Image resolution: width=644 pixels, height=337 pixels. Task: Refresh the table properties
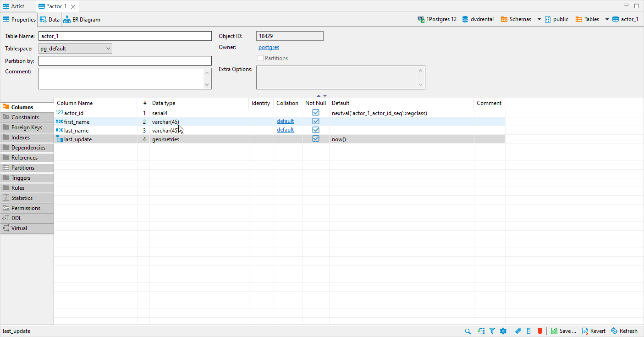[x=624, y=331]
